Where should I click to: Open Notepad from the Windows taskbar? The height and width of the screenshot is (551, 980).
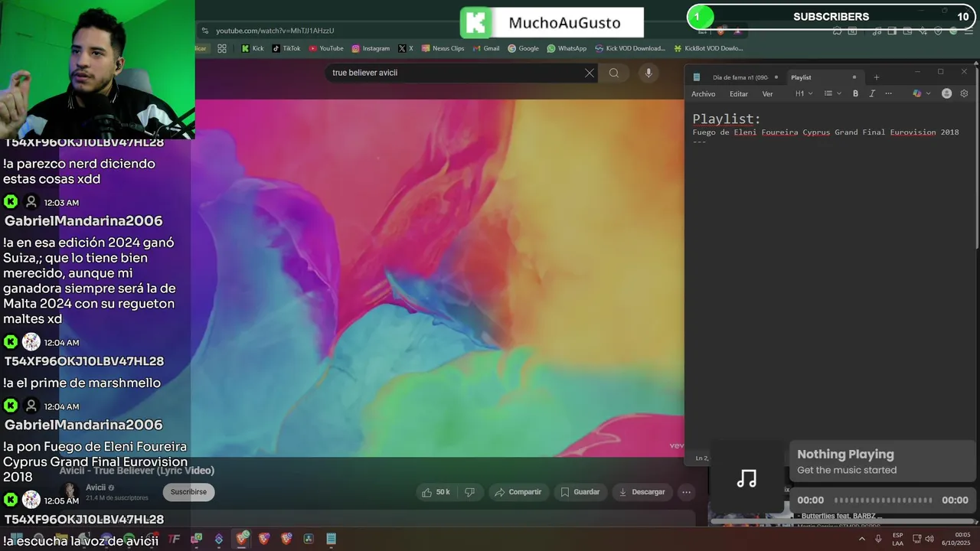(x=331, y=539)
